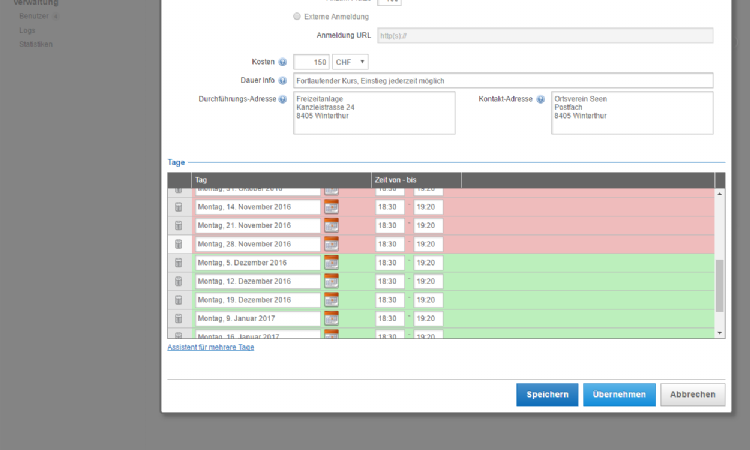Open Logs in the sidebar

tap(27, 30)
